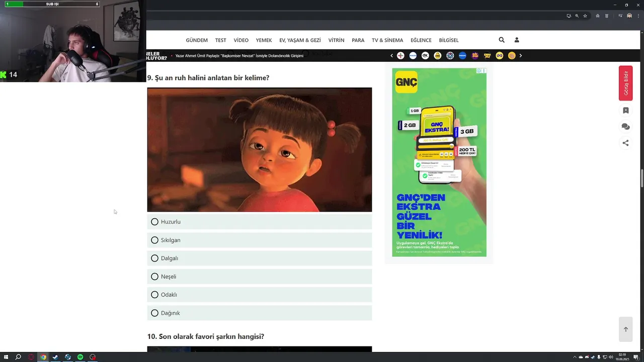The image size is (644, 362).
Task: Switch to Chrome in the taskbar
Action: [x=43, y=357]
